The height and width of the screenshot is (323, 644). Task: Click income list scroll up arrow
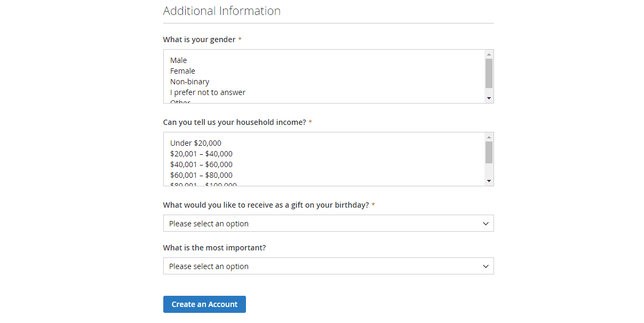click(489, 137)
